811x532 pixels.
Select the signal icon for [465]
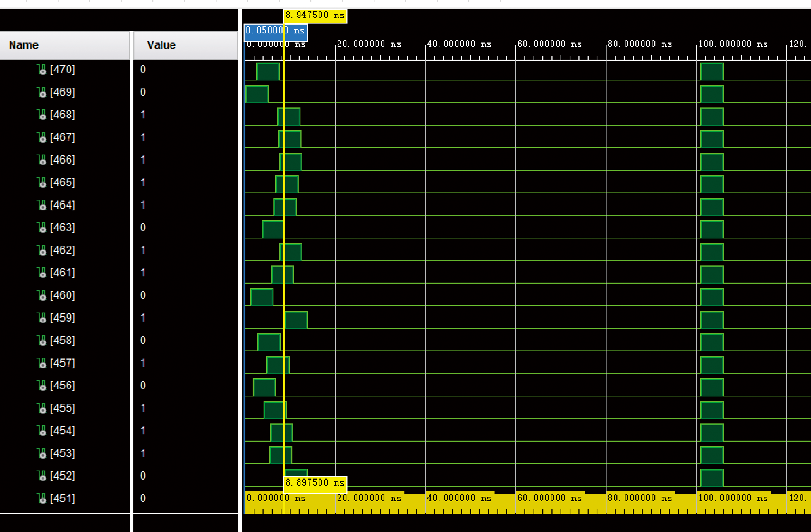(x=42, y=182)
